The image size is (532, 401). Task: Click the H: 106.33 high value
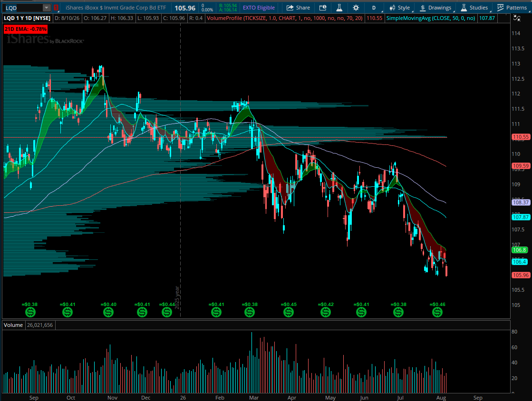click(x=122, y=18)
